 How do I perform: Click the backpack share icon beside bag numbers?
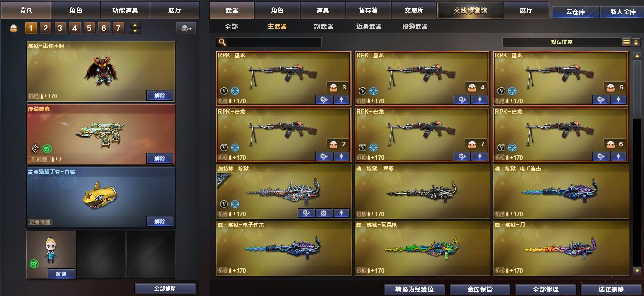pyautogui.click(x=186, y=28)
